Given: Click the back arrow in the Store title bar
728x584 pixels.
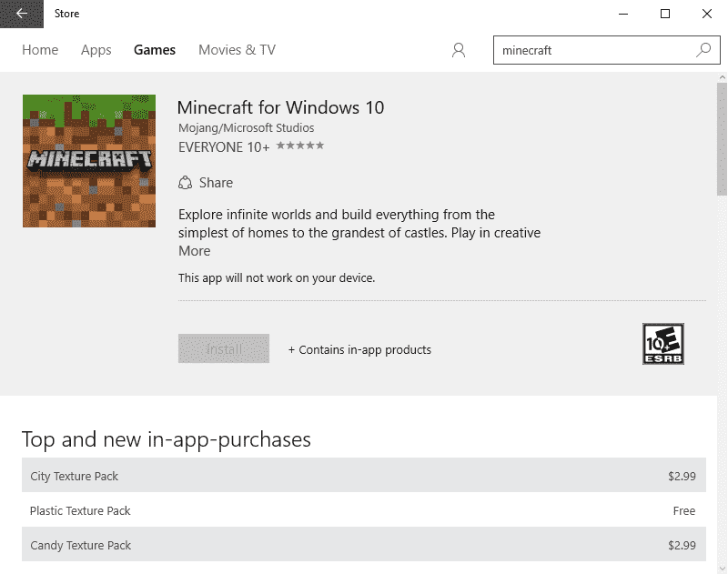Looking at the screenshot, I should pyautogui.click(x=21, y=14).
